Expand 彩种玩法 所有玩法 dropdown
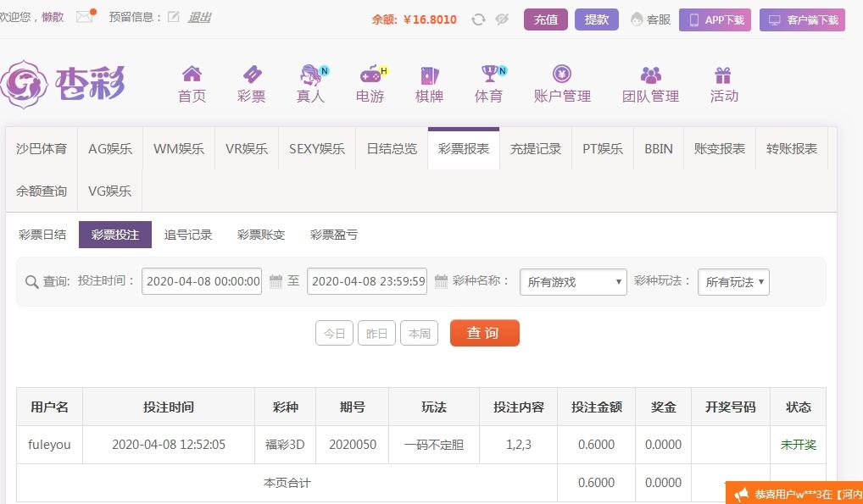 point(733,282)
